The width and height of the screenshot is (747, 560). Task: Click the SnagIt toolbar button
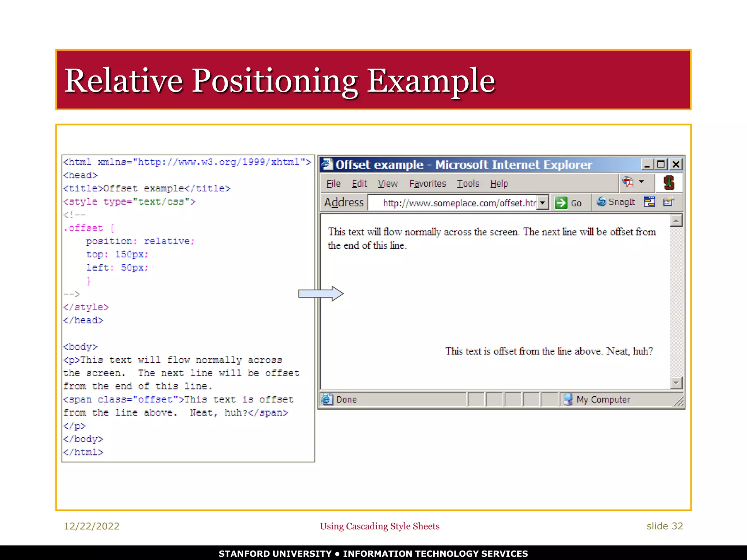616,202
